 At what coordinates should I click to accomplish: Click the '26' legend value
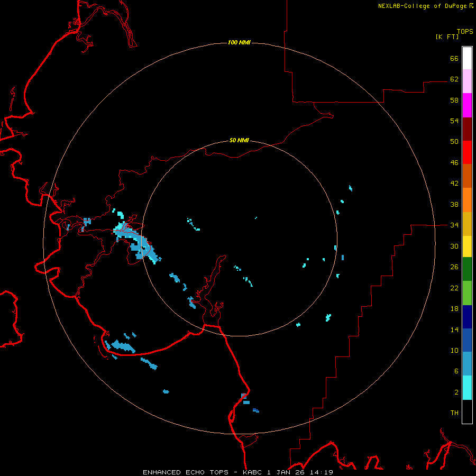454,267
